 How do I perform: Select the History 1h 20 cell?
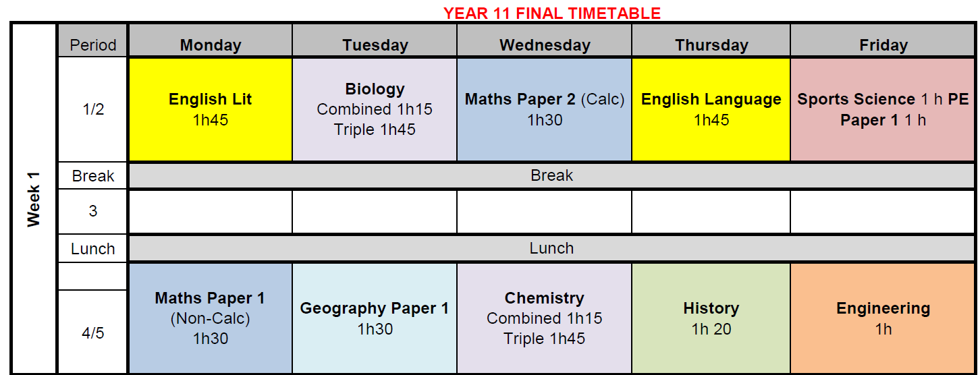(711, 318)
